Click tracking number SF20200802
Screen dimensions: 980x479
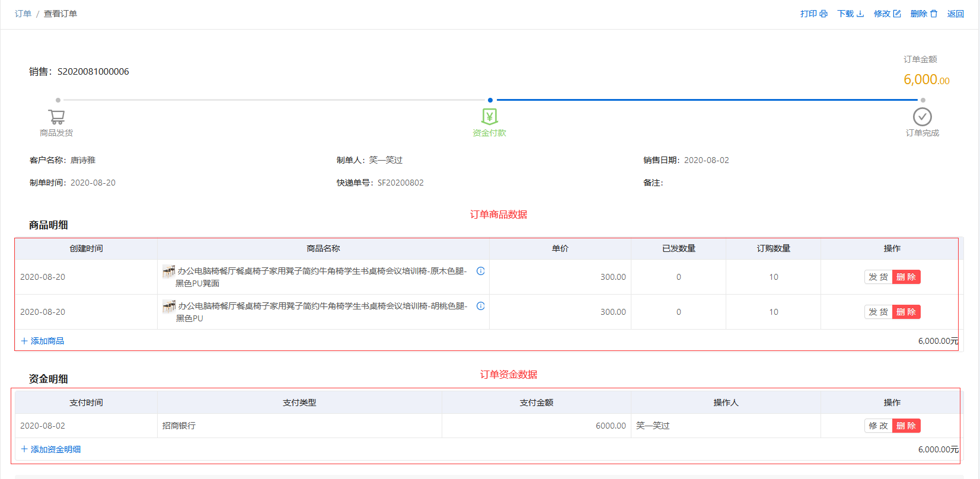click(x=401, y=183)
